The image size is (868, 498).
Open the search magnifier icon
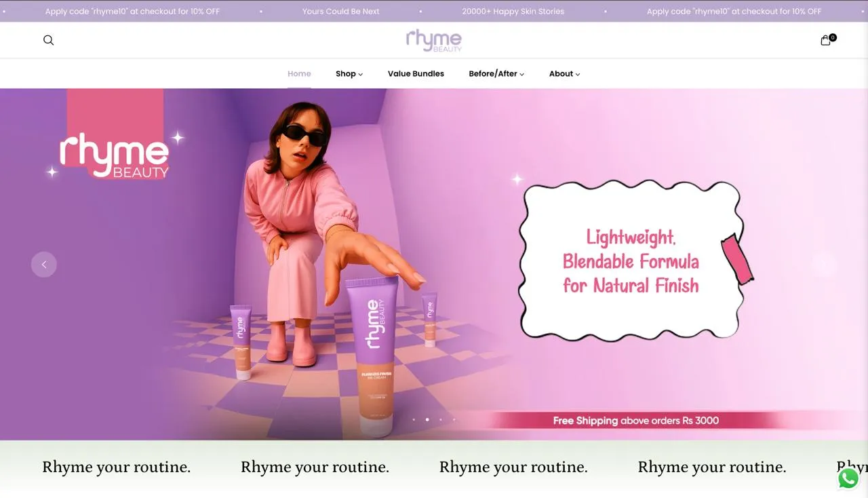(48, 40)
